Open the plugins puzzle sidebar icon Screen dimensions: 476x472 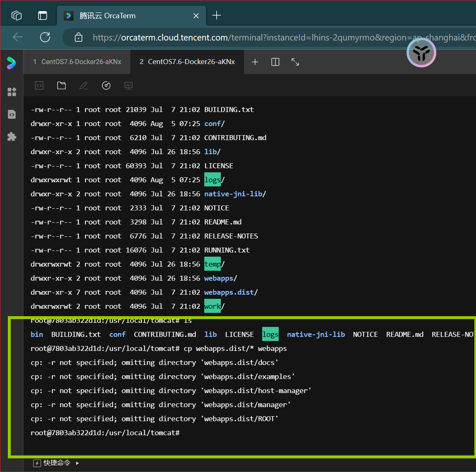(x=12, y=136)
